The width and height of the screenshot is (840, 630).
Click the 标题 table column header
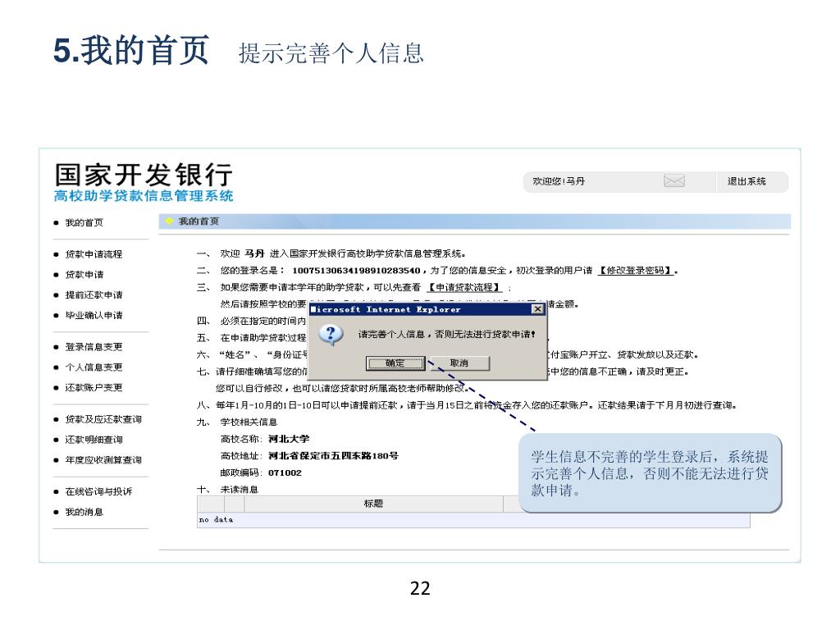tap(373, 504)
